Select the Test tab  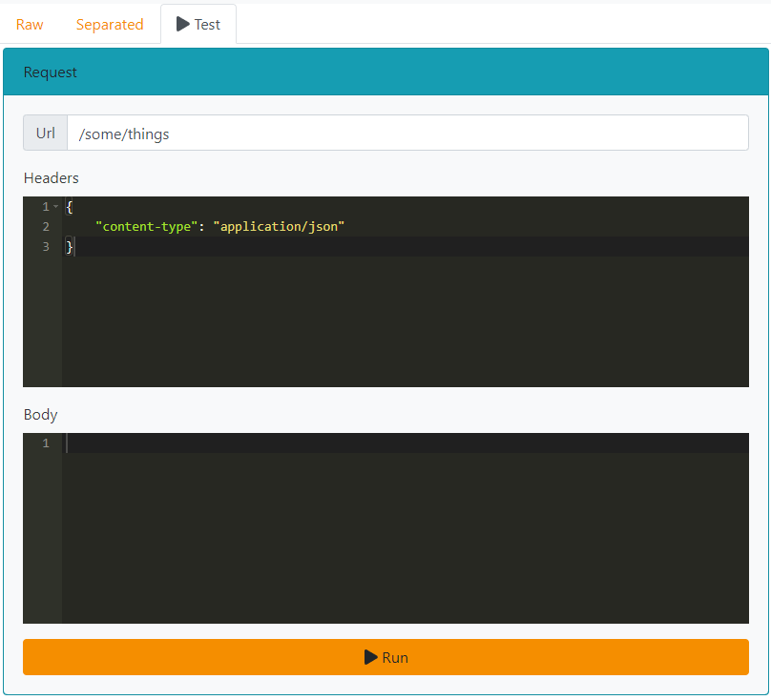[198, 24]
